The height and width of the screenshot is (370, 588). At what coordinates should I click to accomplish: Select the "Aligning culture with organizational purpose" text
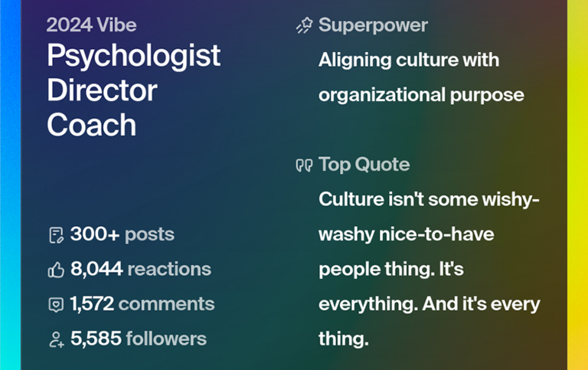pyautogui.click(x=420, y=77)
